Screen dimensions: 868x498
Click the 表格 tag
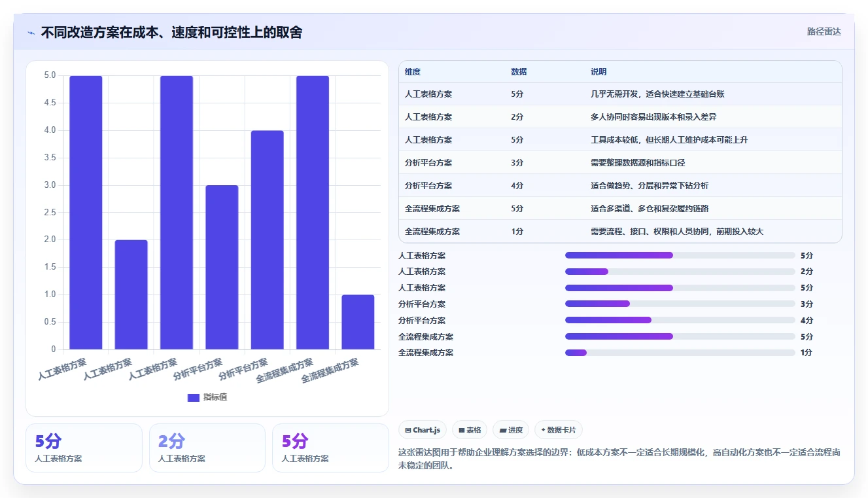[470, 430]
